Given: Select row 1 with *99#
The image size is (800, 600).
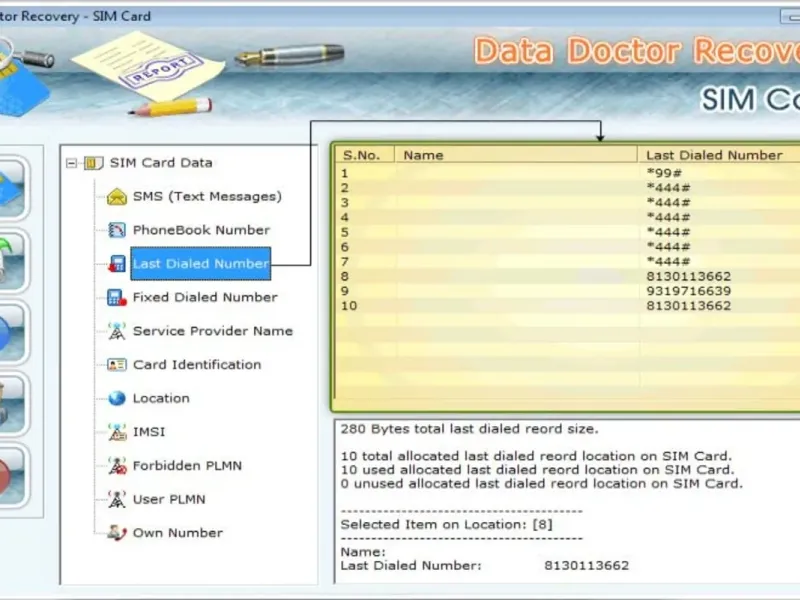Looking at the screenshot, I should point(568,173).
